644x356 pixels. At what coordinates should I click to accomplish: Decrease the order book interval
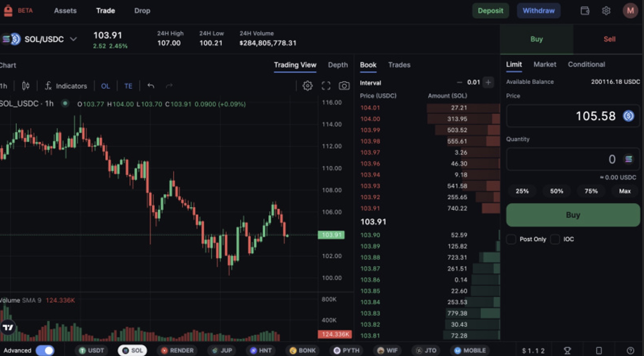click(459, 83)
